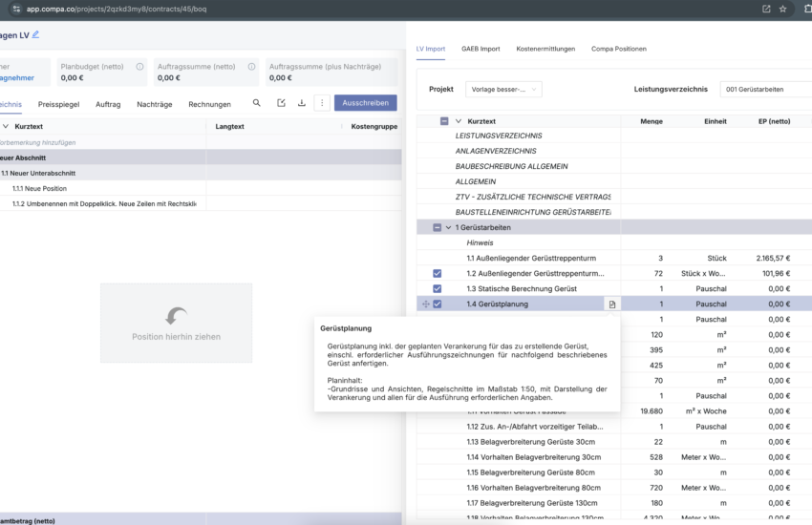The height and width of the screenshot is (525, 812).
Task: Select the 1.15 Belagverbreiterung Gerüste 80cm row
Action: (614, 472)
